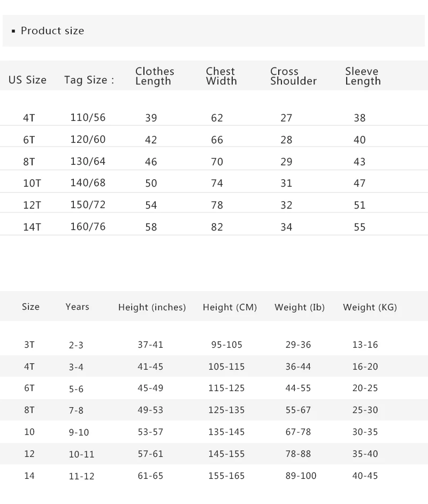Click the 10T US size cell
428x504 pixels.
coord(32,183)
